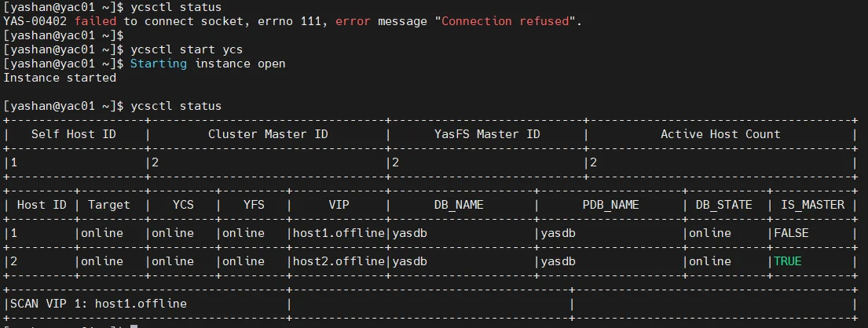Click the "Instance started" output line
Screen dimensions: 868x328
(60, 78)
